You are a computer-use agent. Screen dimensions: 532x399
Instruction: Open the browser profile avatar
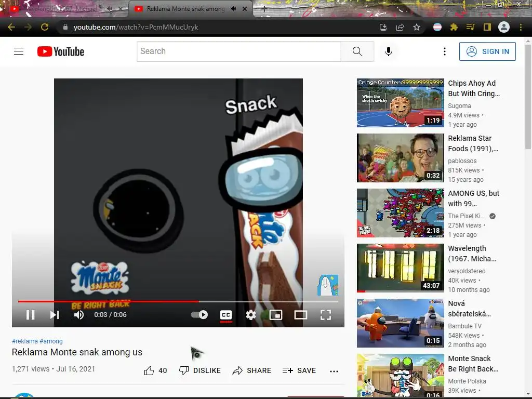(x=504, y=27)
